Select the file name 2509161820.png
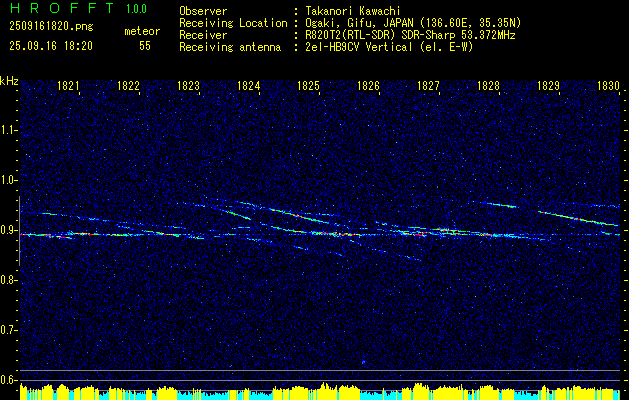Image resolution: width=629 pixels, height=400 pixels. click(51, 26)
